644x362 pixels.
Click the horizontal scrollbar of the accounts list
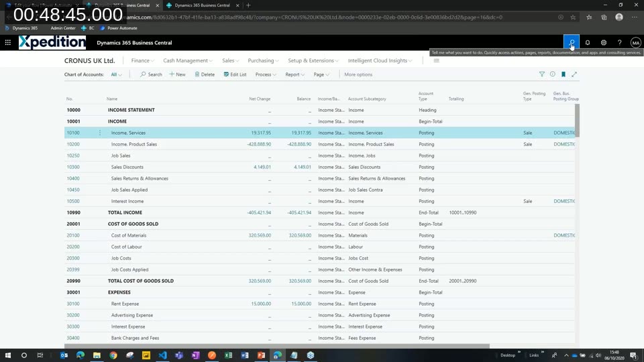tap(277, 346)
